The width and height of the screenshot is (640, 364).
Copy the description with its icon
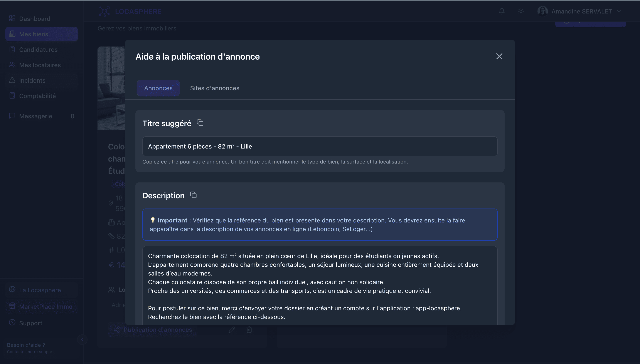tap(193, 195)
